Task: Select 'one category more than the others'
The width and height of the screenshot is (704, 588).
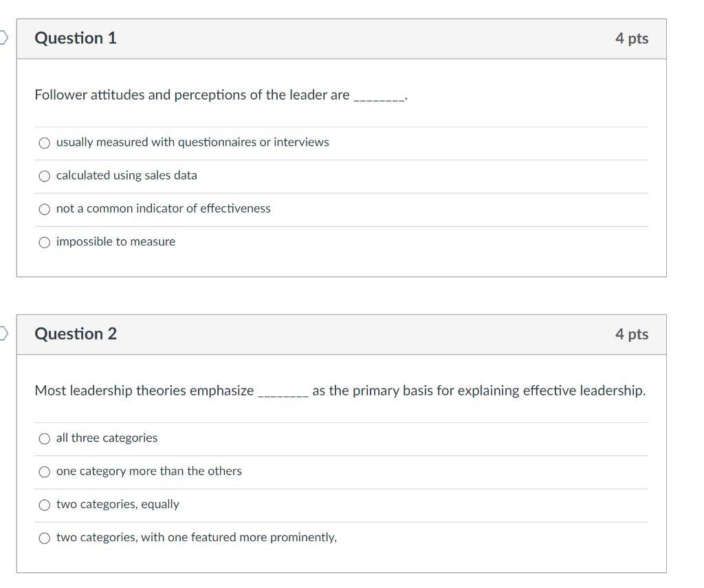Action: coord(44,472)
